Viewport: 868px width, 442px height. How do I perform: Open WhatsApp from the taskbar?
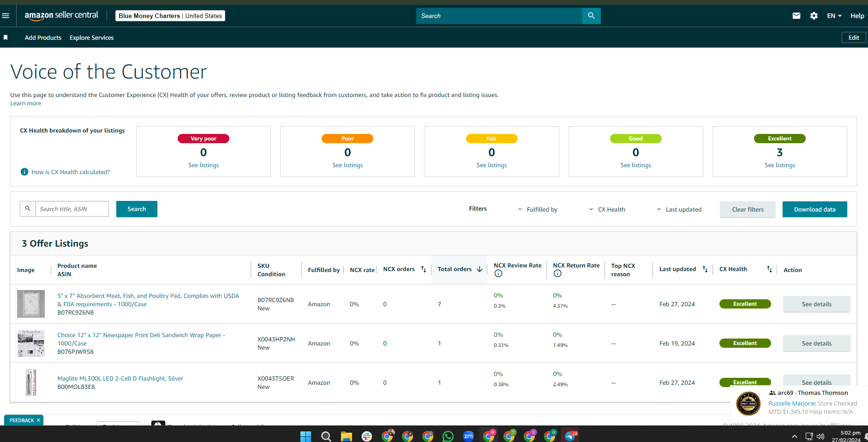pyautogui.click(x=448, y=436)
